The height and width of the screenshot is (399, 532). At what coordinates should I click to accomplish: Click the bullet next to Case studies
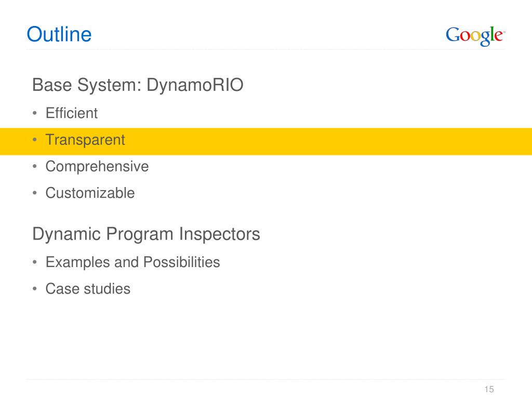(x=34, y=289)
